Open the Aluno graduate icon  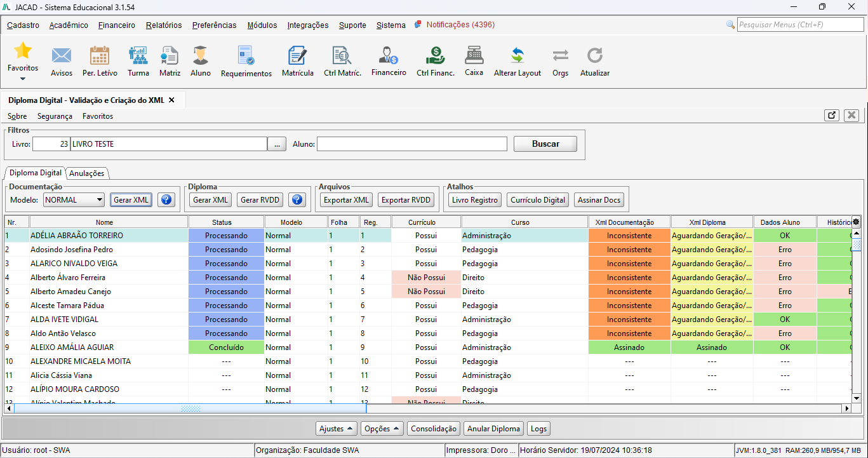tap(201, 56)
